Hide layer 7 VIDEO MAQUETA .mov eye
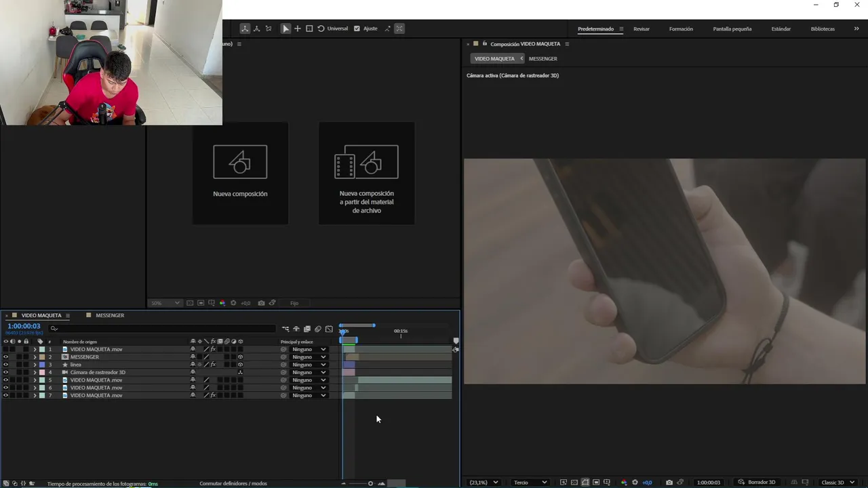The height and width of the screenshot is (488, 868). (x=6, y=395)
